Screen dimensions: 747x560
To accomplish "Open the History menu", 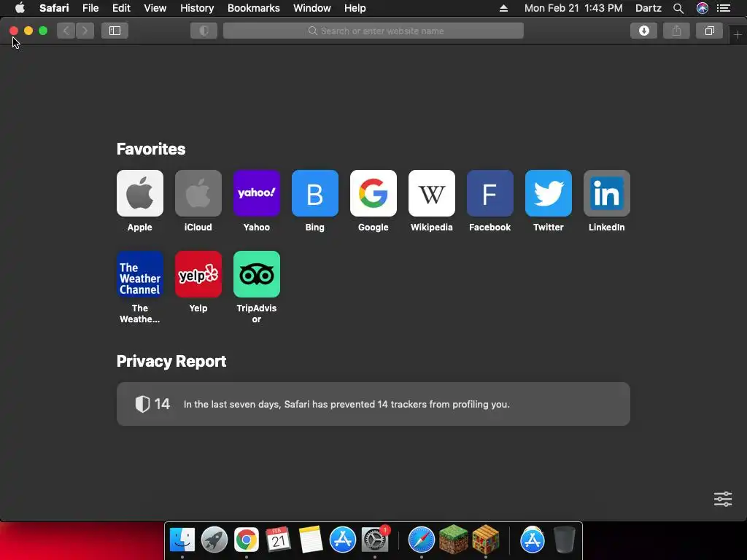I will click(197, 8).
